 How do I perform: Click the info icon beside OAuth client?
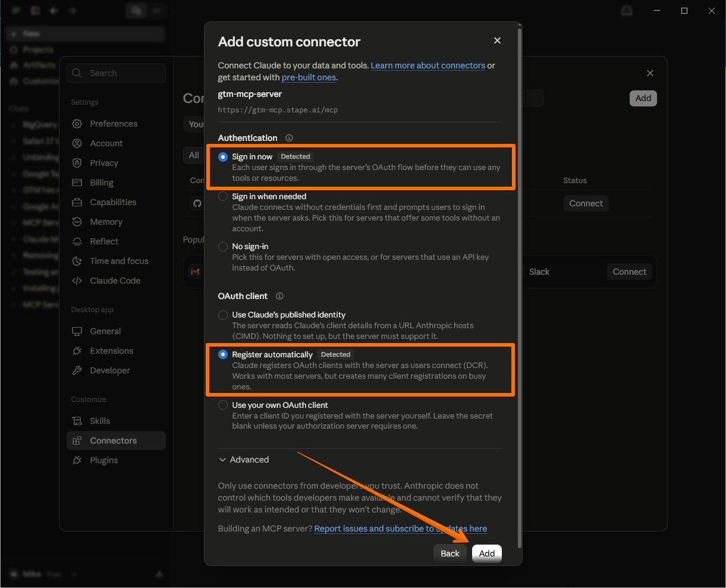point(279,296)
